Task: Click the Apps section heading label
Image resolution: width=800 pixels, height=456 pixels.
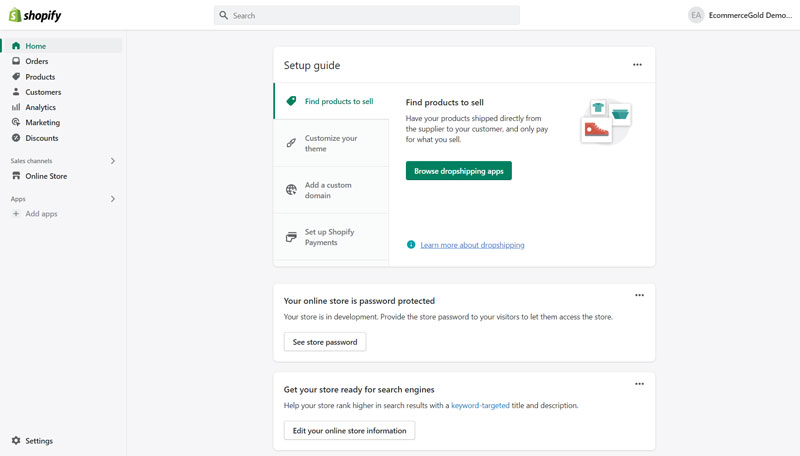Action: click(x=18, y=199)
